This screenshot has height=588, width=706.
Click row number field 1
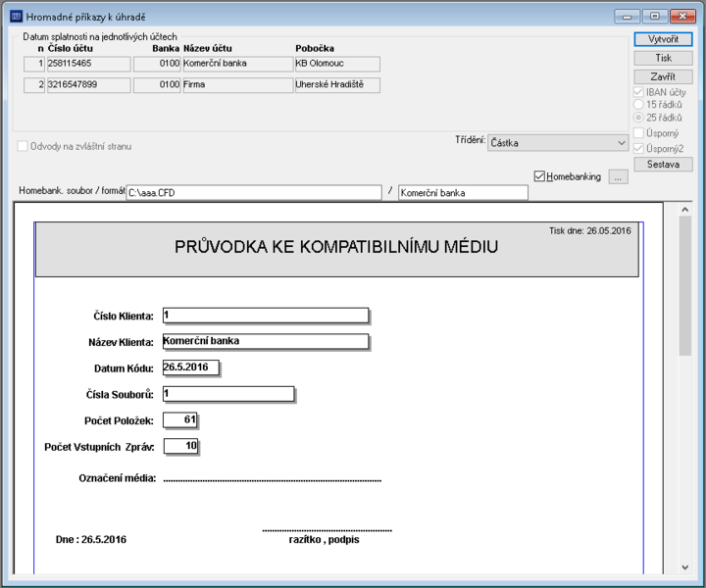point(34,64)
